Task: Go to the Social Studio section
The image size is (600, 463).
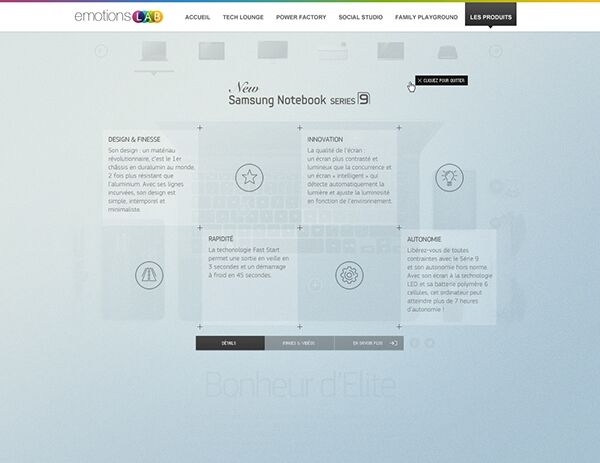Action: [360, 17]
